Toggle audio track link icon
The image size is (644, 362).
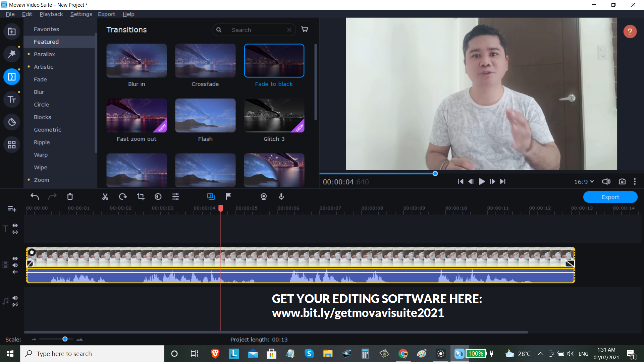(15, 305)
